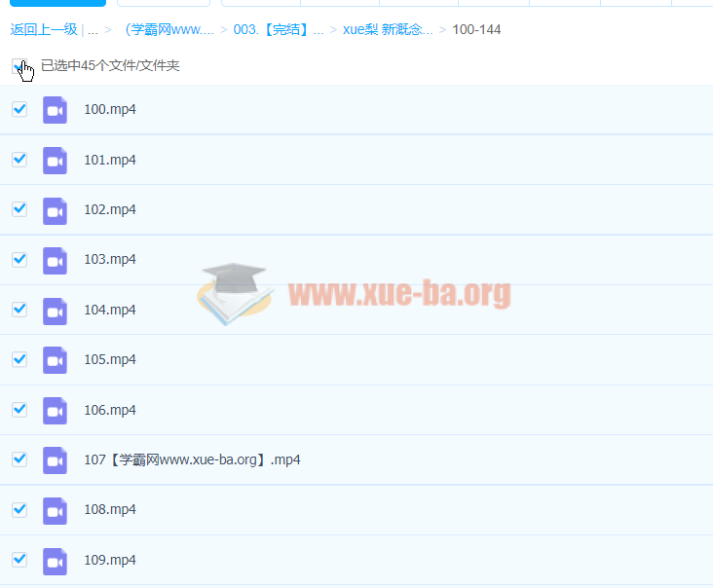Click the video icon for 106.mp4
Image resolution: width=713 pixels, height=588 pixels.
coord(55,410)
